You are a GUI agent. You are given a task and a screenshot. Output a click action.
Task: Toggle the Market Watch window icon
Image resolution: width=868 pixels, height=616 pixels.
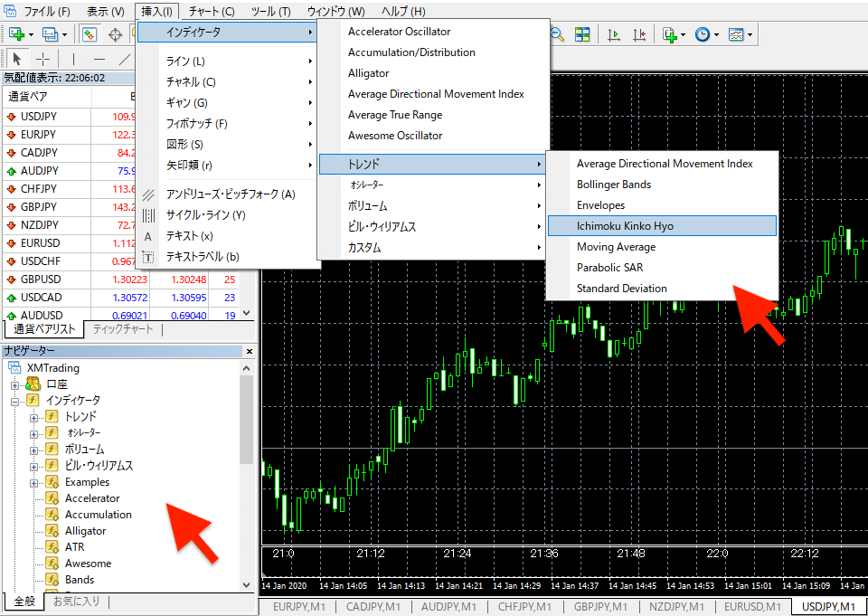[90, 34]
